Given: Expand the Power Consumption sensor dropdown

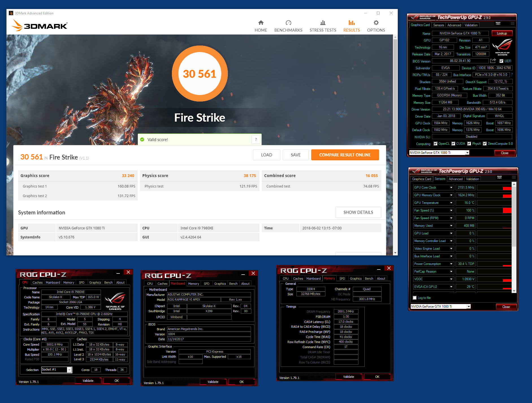Looking at the screenshot, I should [451, 264].
